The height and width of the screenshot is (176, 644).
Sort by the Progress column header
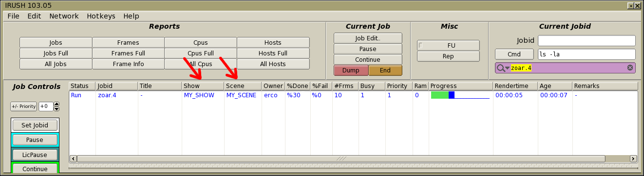(461, 86)
